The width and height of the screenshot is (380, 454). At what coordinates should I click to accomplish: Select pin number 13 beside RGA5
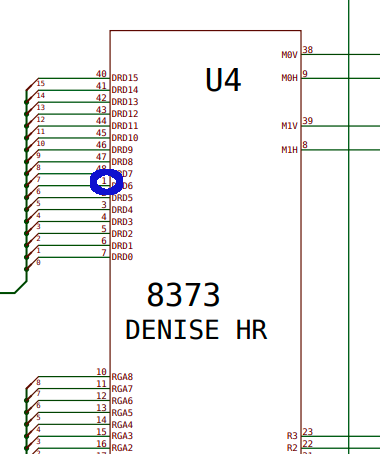(x=101, y=408)
